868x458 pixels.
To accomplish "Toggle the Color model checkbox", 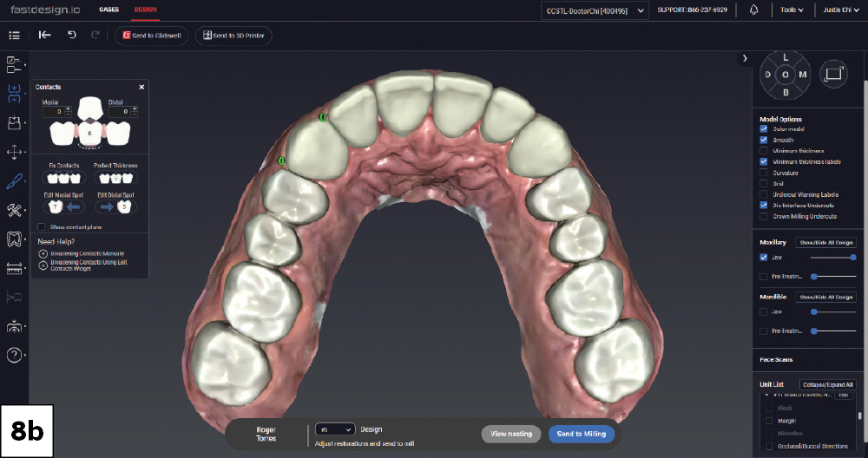I will [763, 129].
